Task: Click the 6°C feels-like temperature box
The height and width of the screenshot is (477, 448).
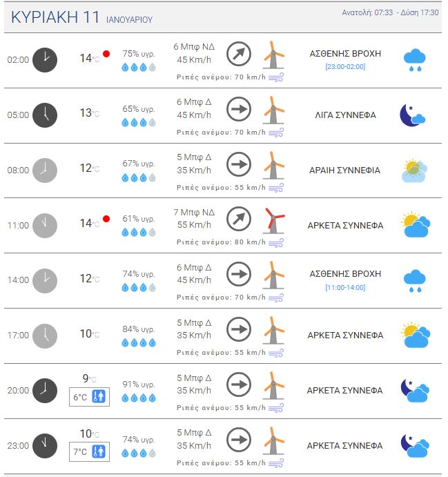Action: click(x=88, y=397)
